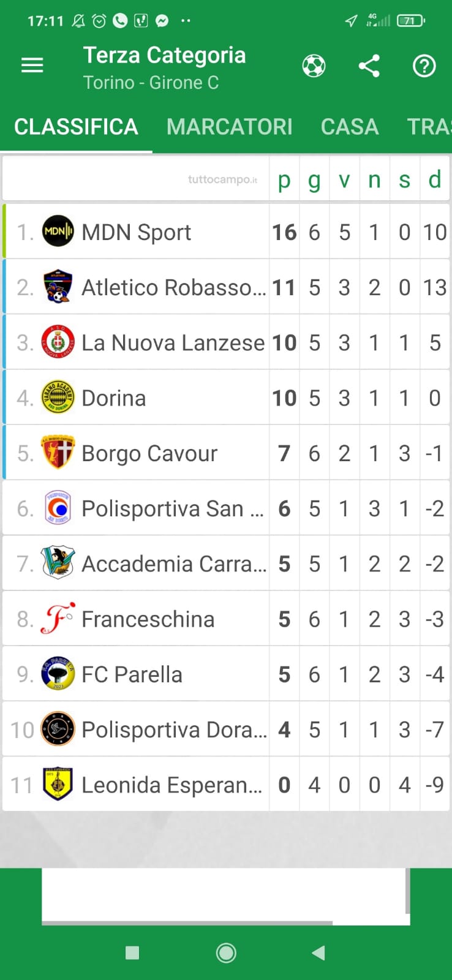Tap the FC Parella team badge
The width and height of the screenshot is (452, 980).
58,674
